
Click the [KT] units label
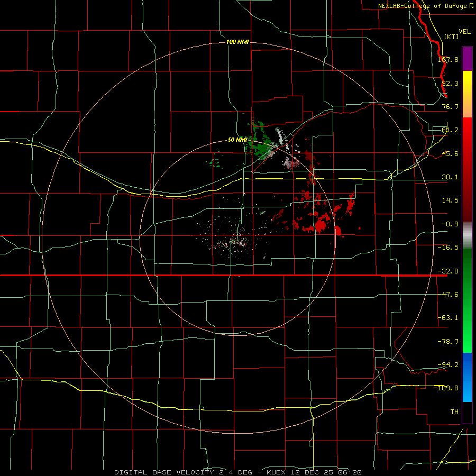(451, 36)
